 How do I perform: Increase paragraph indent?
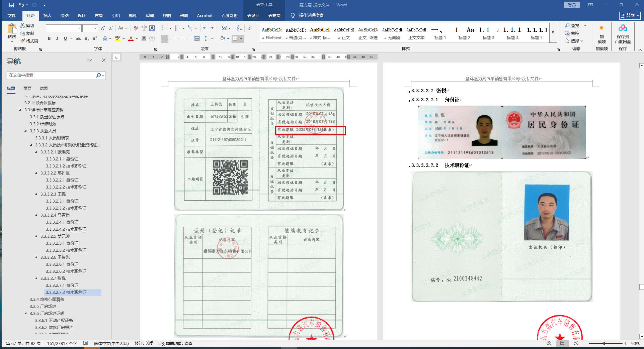(x=214, y=28)
